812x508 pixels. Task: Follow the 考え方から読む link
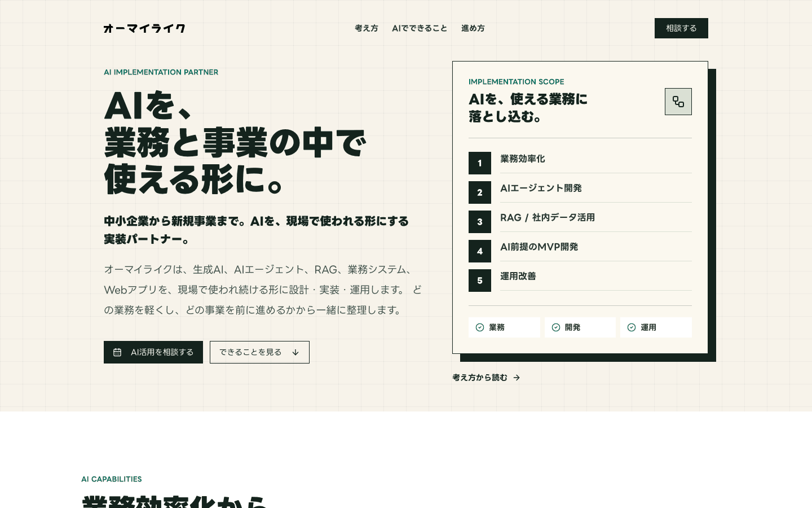click(x=486, y=378)
